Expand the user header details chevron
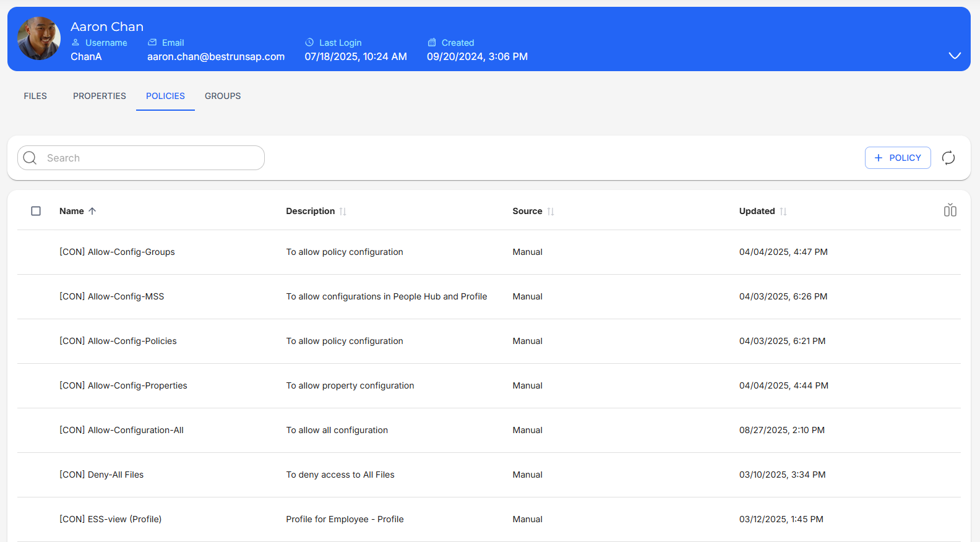Image resolution: width=980 pixels, height=542 pixels. [955, 56]
